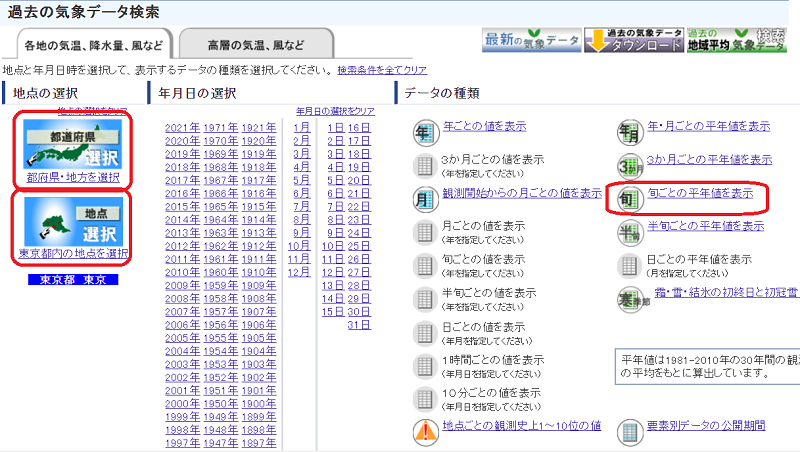Open the 過去の気象データ ダウンロード button
The image size is (800, 452).
pos(633,40)
